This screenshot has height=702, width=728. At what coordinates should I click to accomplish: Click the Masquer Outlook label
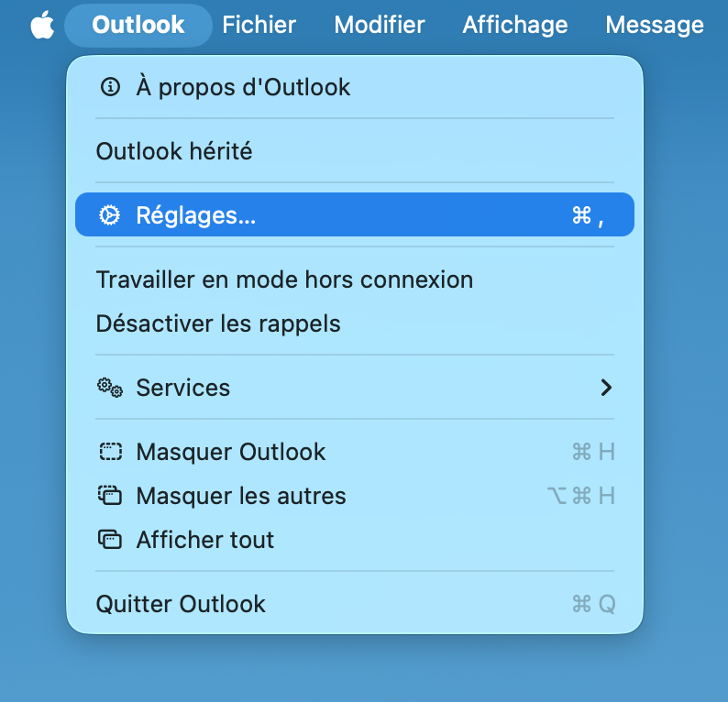[231, 452]
